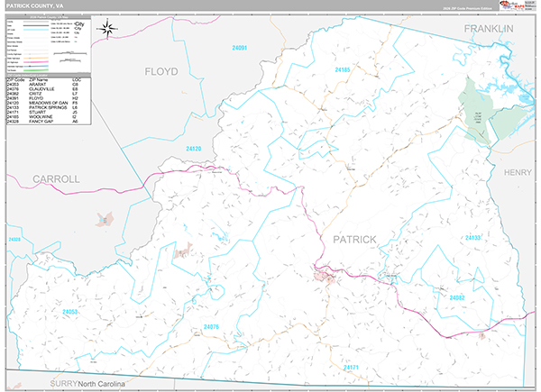541x392 pixels.
Task: Click the LOC column header in index
Action: pyautogui.click(x=77, y=79)
